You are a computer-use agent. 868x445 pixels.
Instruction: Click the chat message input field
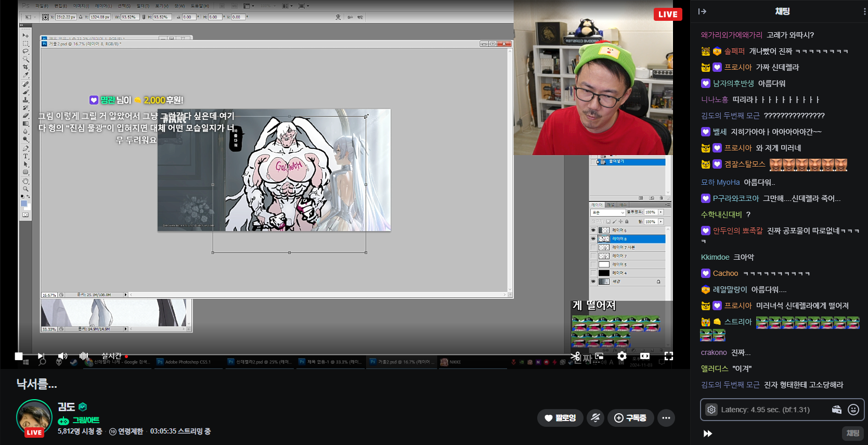(x=773, y=410)
